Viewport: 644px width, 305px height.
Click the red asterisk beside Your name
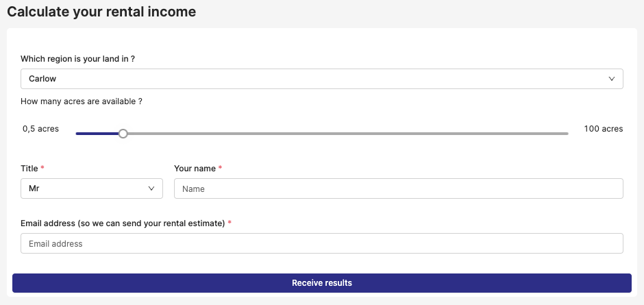point(221,168)
